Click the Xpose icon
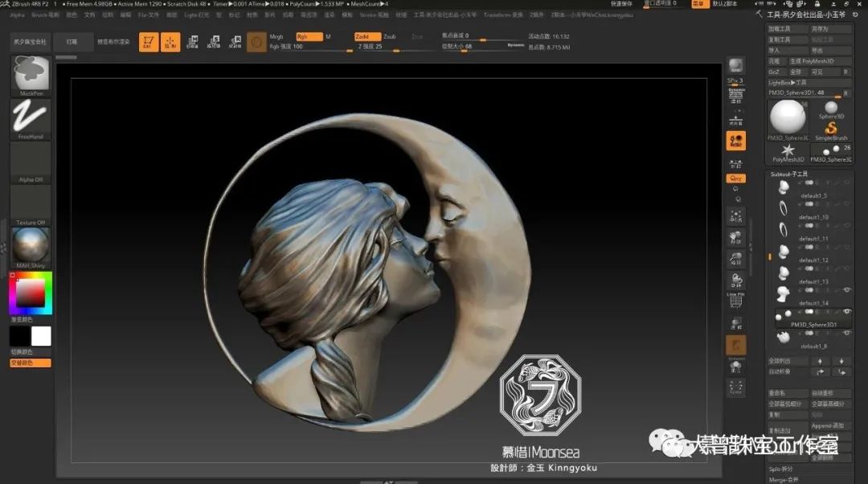The height and width of the screenshot is (484, 868). [735, 387]
